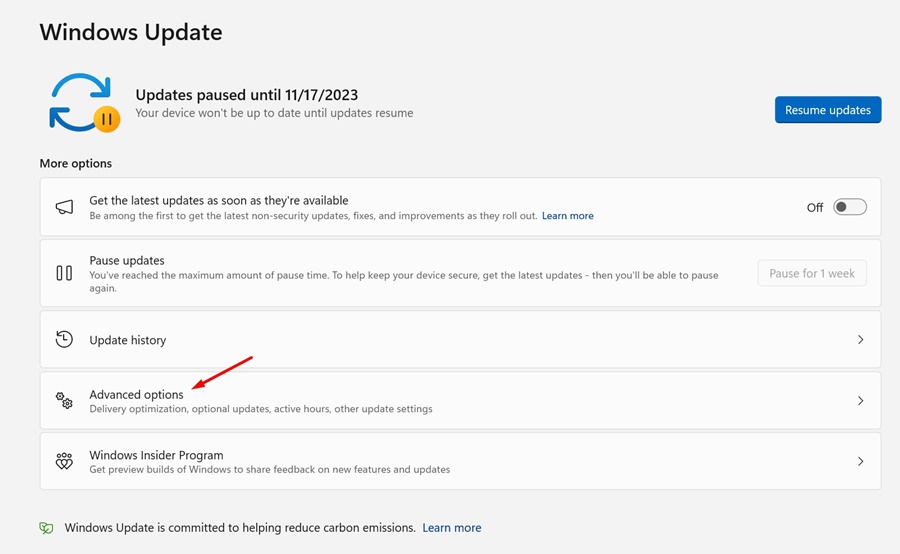Screen dimensions: 900x554
Task: Click the megaphone latest updates icon
Action: pos(64,207)
